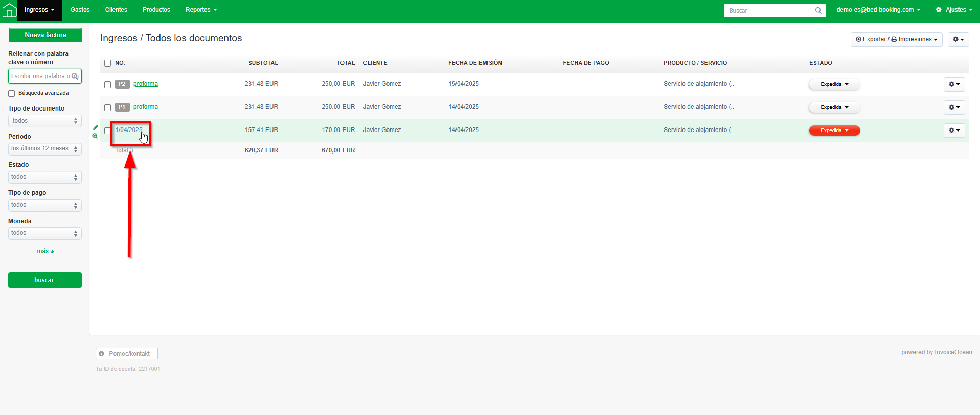Open Tipo de pago dropdown
The width and height of the screenshot is (980, 415).
(45, 205)
